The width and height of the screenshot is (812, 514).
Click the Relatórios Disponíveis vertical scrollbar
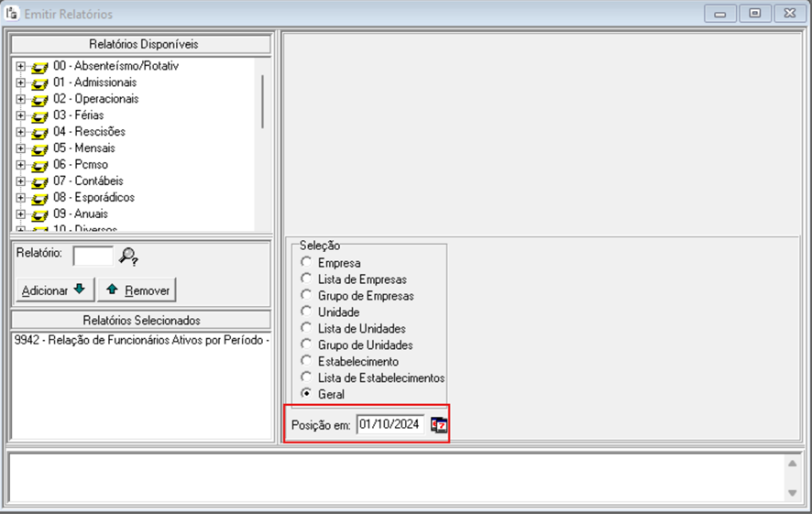(263, 101)
